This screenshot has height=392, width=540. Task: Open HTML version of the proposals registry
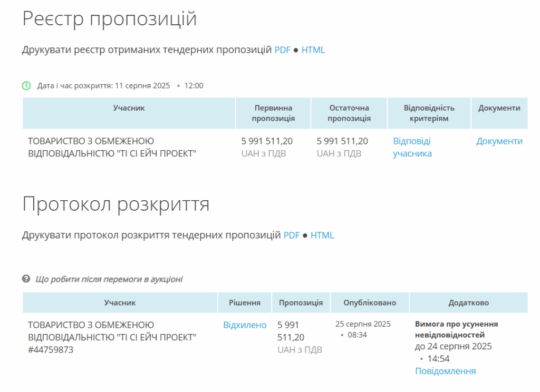coord(313,50)
